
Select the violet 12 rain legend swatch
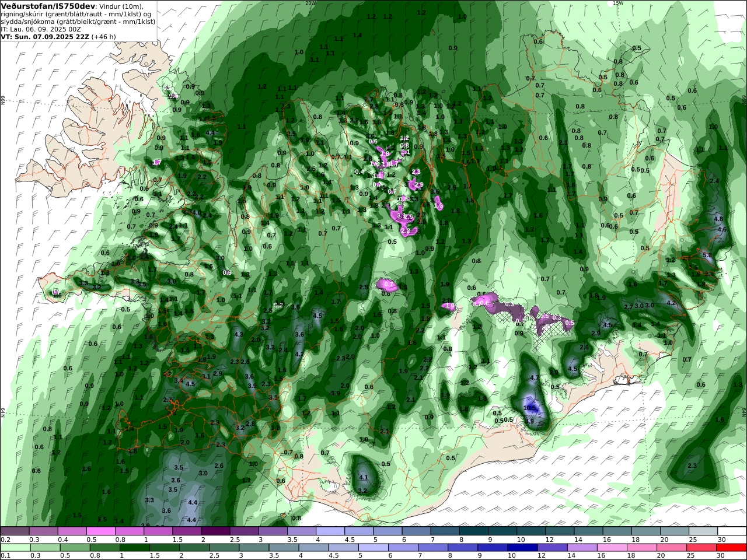click(552, 548)
